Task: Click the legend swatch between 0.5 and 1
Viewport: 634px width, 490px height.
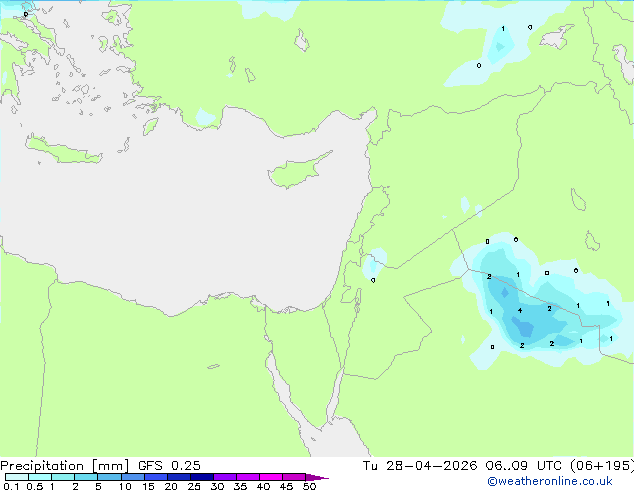Action: click(40, 477)
